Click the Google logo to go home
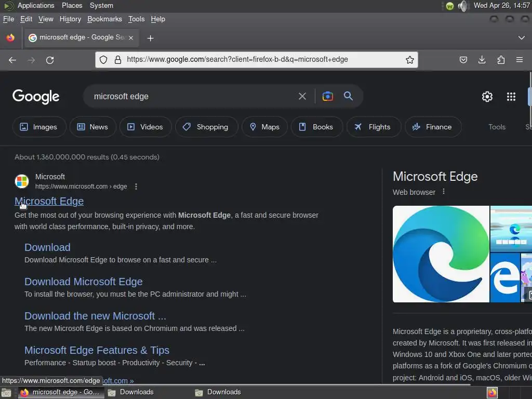The image size is (532, 399). pos(36,97)
